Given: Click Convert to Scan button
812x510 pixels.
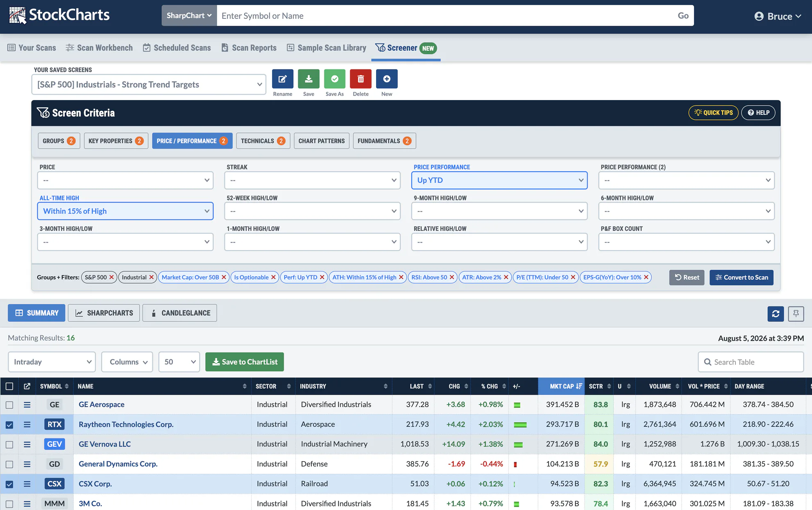Looking at the screenshot, I should 742,278.
